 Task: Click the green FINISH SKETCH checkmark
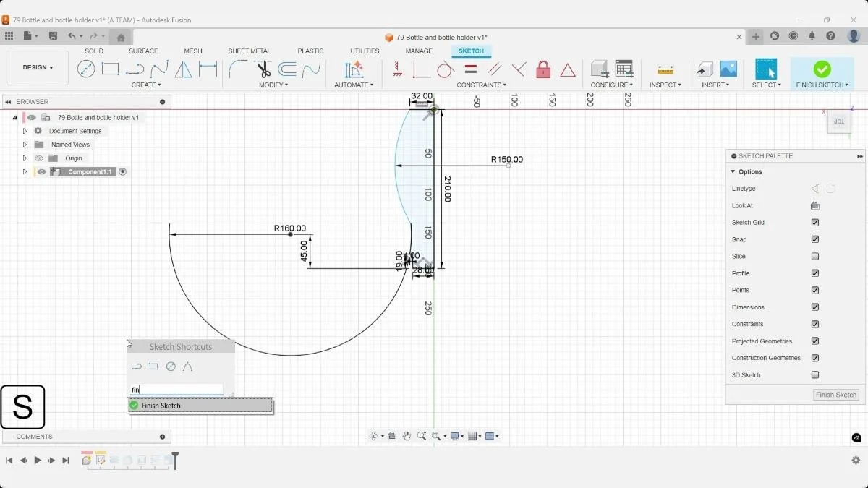point(822,69)
